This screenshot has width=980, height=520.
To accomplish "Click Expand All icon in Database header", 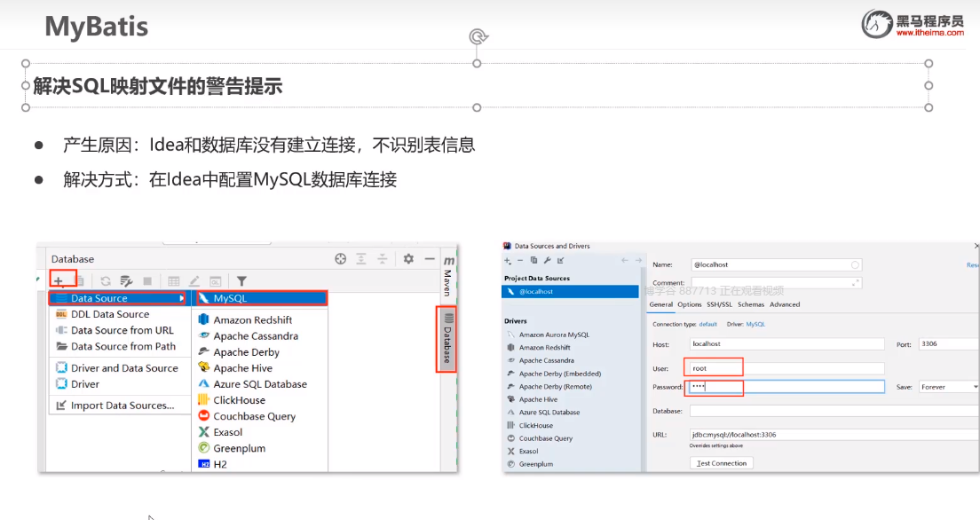I will tap(361, 259).
